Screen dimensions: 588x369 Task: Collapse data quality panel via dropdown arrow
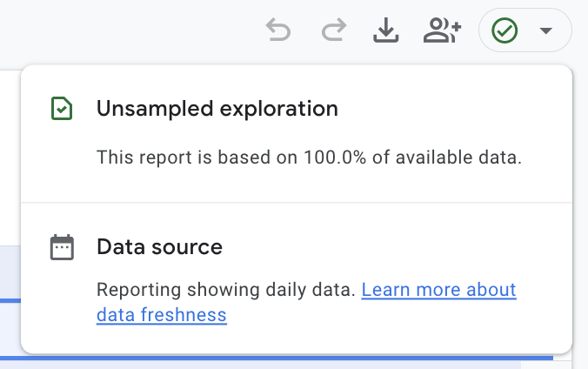tap(546, 31)
